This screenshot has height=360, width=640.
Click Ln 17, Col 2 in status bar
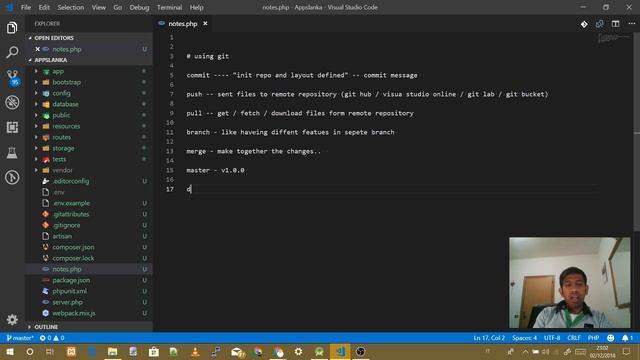point(489,338)
